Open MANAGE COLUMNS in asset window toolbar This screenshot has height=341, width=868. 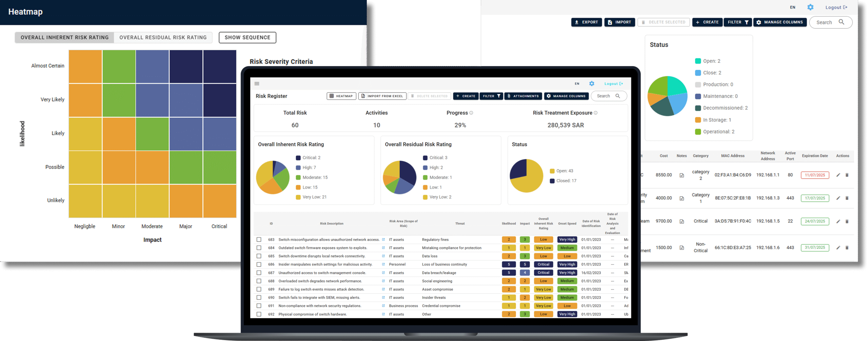coord(780,22)
